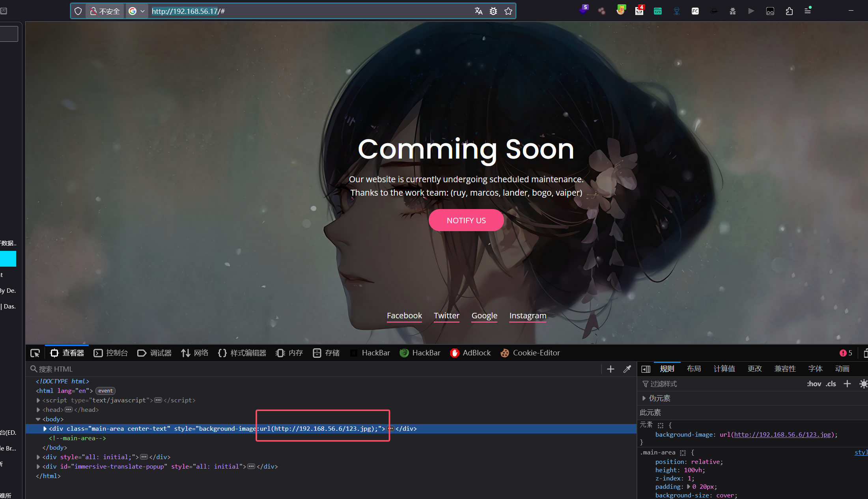
Task: Expand the main-area center-text div node
Action: click(45, 428)
